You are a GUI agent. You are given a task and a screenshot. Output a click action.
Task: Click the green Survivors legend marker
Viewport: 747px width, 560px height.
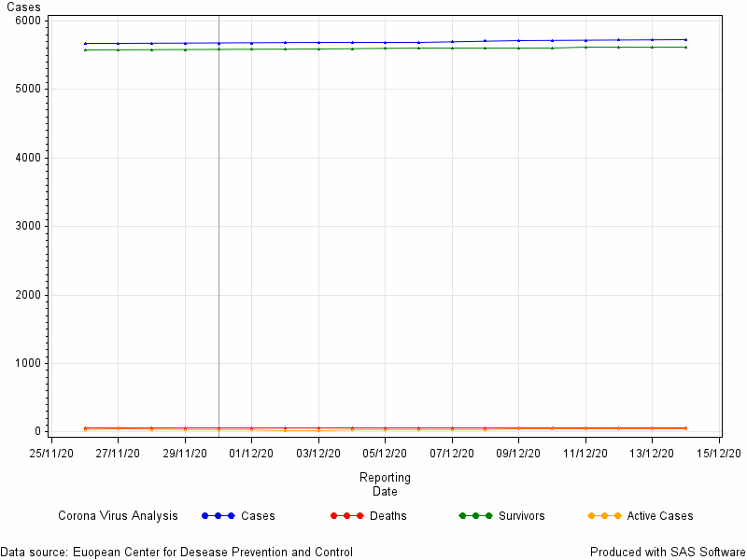pyautogui.click(x=475, y=516)
